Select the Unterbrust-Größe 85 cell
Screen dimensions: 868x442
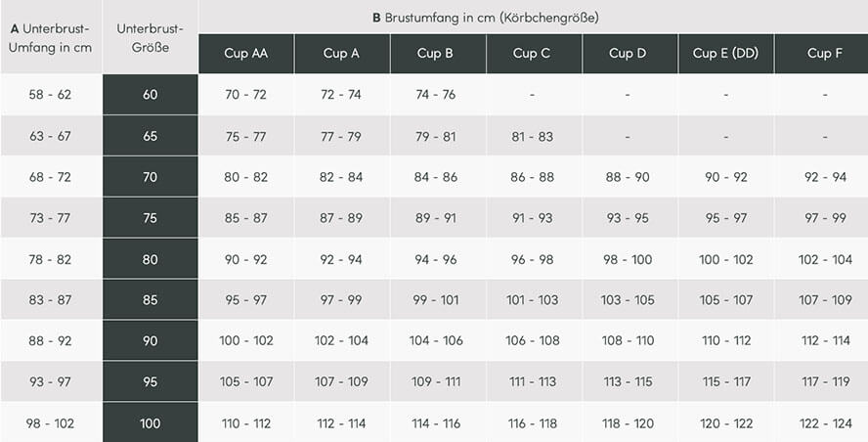tap(150, 300)
